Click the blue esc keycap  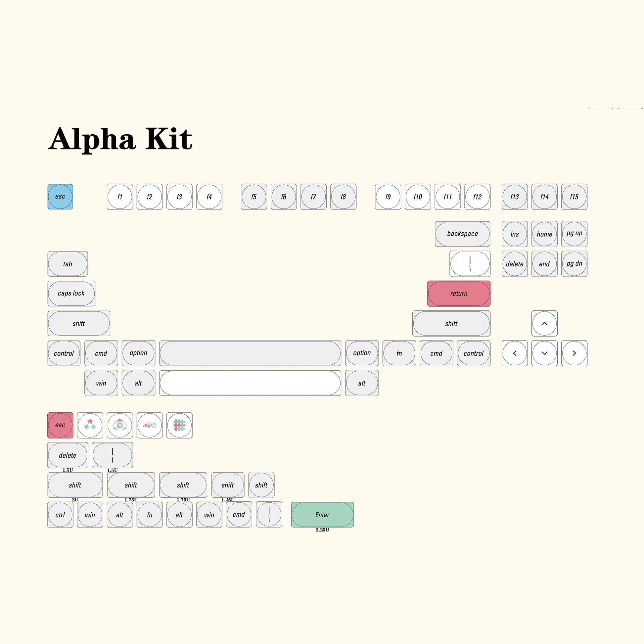point(60,197)
